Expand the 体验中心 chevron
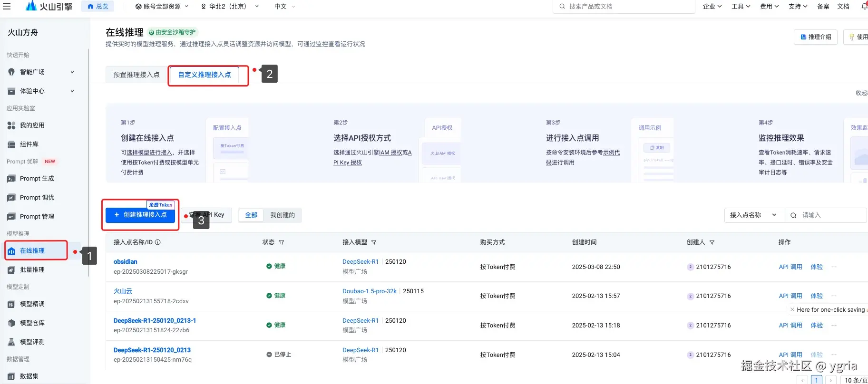Screen dimensions: 868x384 click(72, 91)
